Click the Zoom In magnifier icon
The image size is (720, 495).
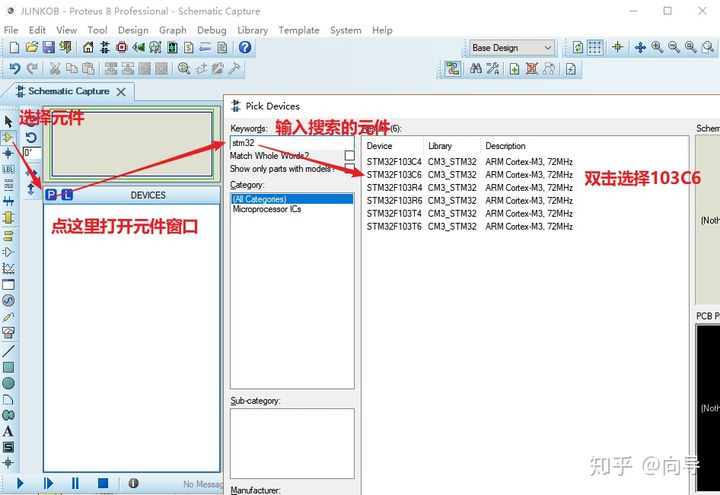click(x=657, y=47)
